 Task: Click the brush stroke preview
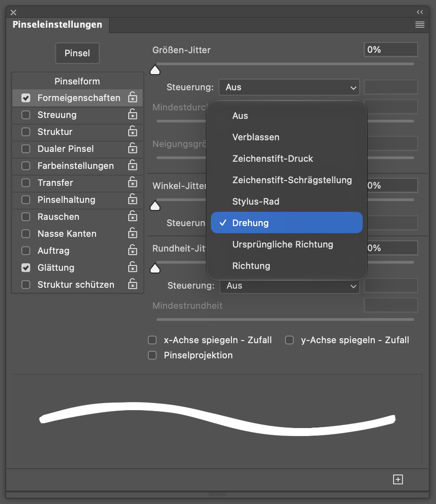click(x=218, y=419)
